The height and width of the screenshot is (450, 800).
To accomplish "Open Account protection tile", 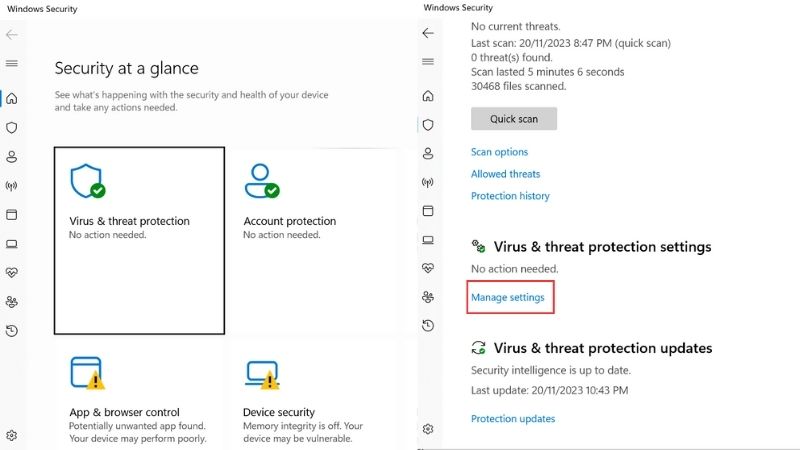I will pyautogui.click(x=313, y=241).
